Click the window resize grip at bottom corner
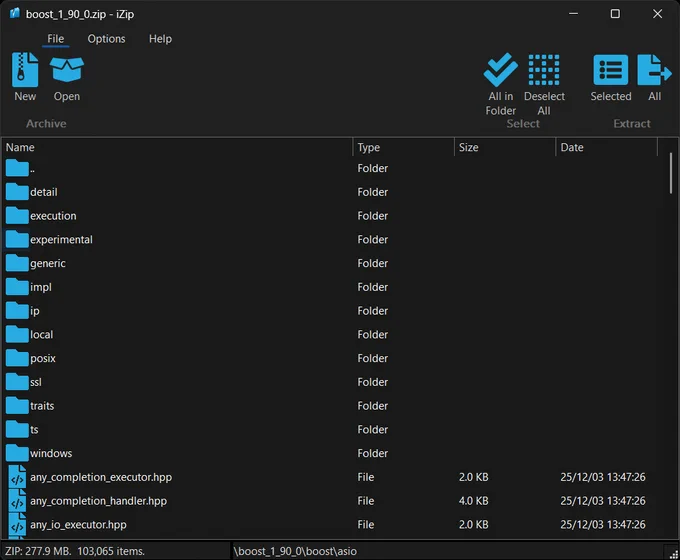This screenshot has width=680, height=560. [673, 554]
